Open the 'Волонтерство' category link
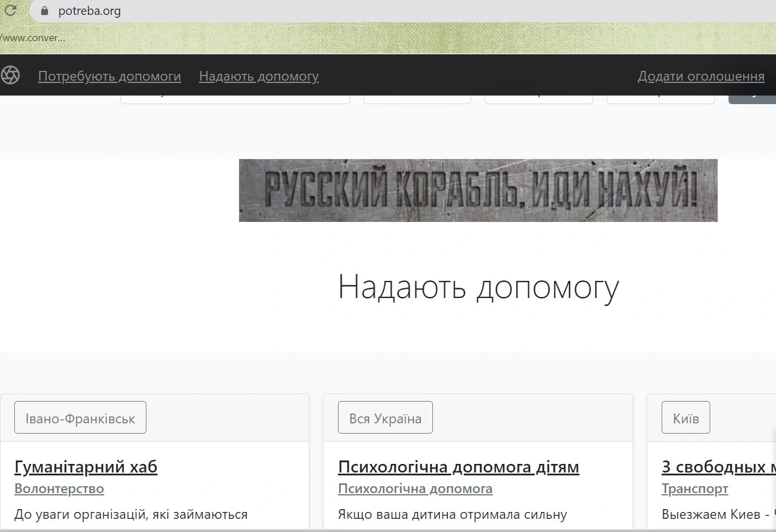This screenshot has width=776, height=532. 59,489
